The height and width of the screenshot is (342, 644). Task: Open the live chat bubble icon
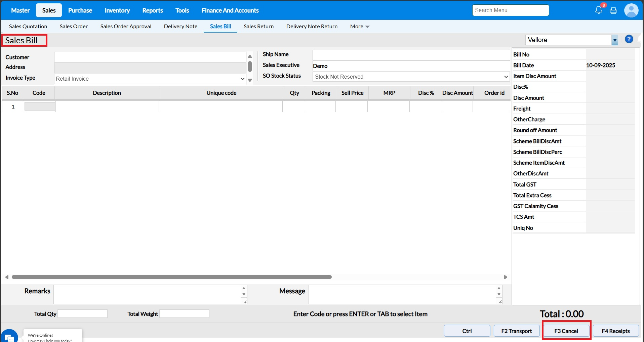9,337
